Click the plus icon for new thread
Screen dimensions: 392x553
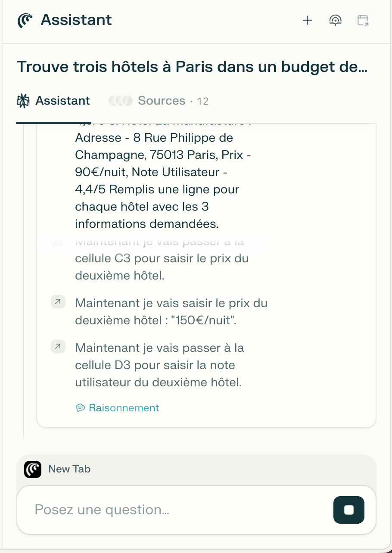click(x=307, y=20)
